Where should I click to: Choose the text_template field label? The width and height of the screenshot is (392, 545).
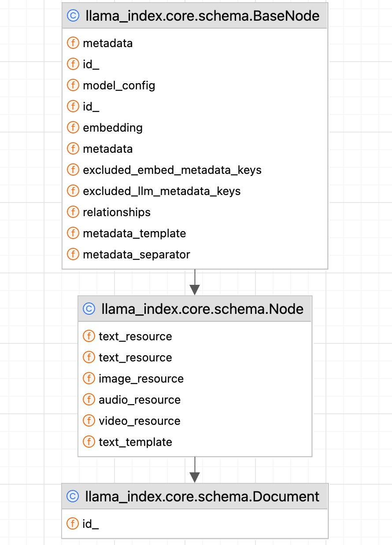[x=135, y=442]
